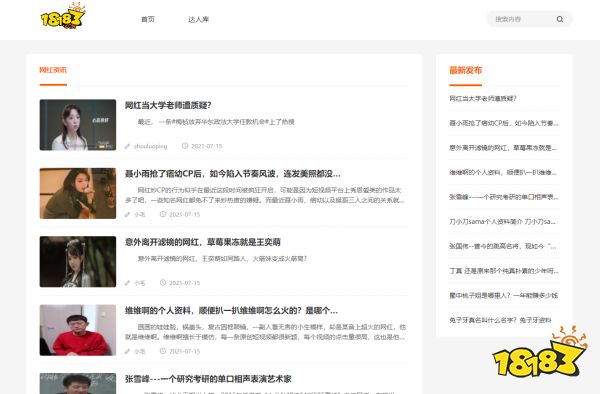Image resolution: width=600 pixels, height=394 pixels.
Task: Open thumbnail of 网红当大学老师遭质疑 article
Action: (78, 125)
